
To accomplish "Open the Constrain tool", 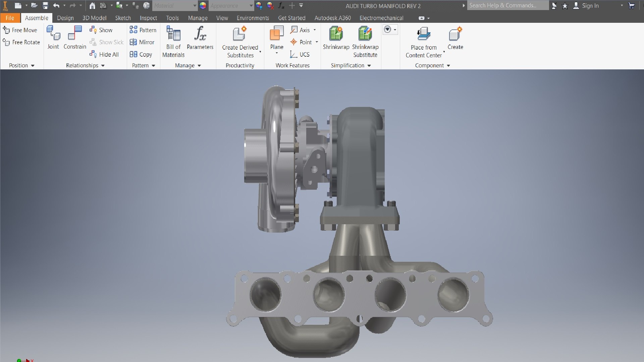I will tap(75, 38).
